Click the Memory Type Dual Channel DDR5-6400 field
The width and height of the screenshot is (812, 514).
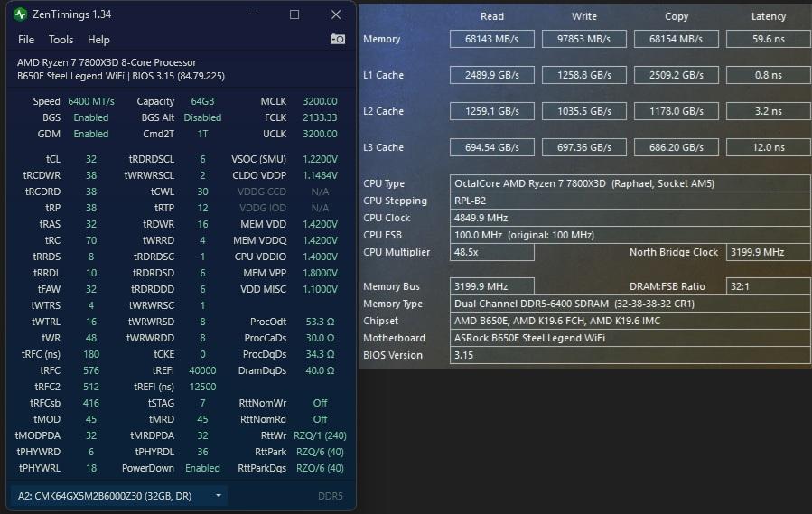(x=630, y=304)
